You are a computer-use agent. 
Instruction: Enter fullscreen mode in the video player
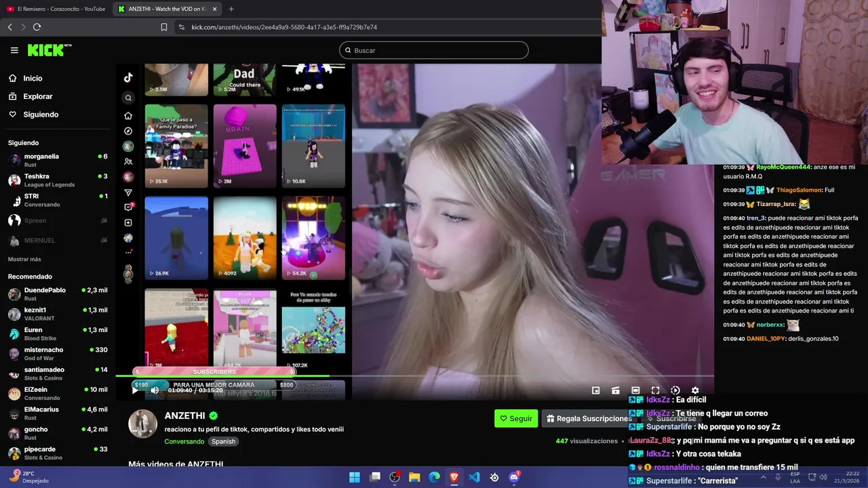click(655, 390)
